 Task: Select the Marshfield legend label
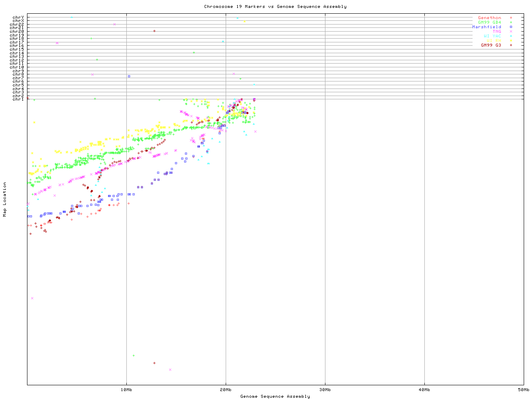tap(486, 27)
